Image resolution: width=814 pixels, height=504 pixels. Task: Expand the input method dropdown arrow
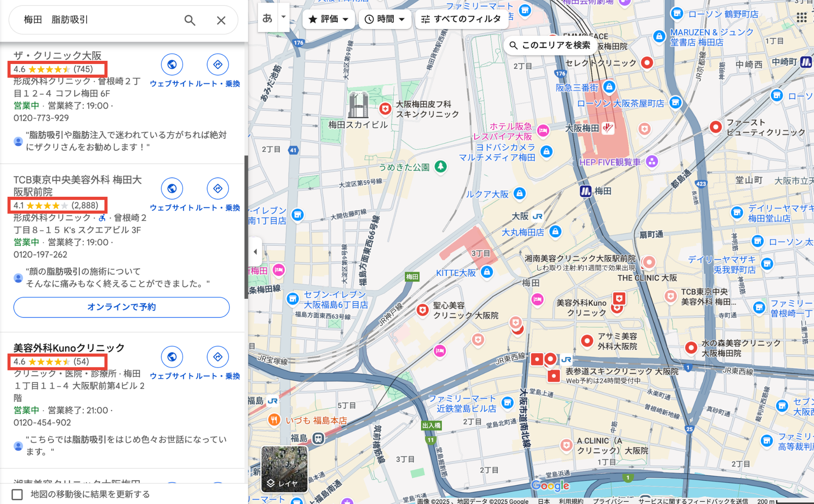coord(283,17)
